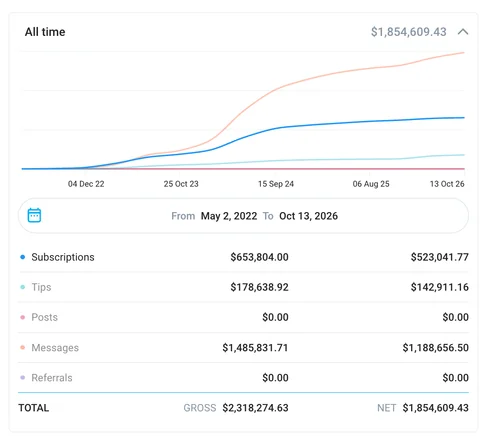Click the pink Posts legend dot
This screenshot has height=438, width=480.
tap(23, 317)
